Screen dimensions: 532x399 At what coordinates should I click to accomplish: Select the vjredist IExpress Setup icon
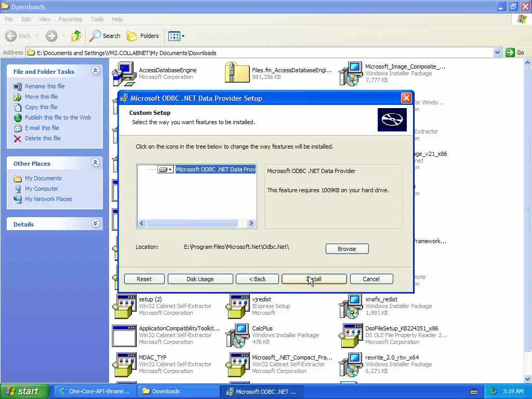(237, 307)
